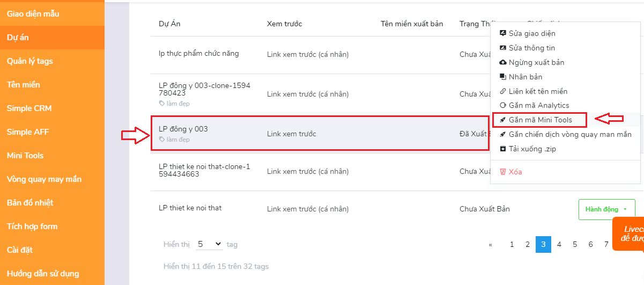Open Link xem trước for LP đông y 003
Screen dimensions: 644x285
292,134
